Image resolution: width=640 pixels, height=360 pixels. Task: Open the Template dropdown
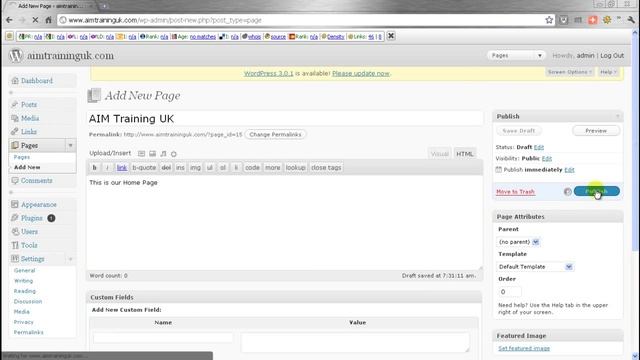(535, 267)
